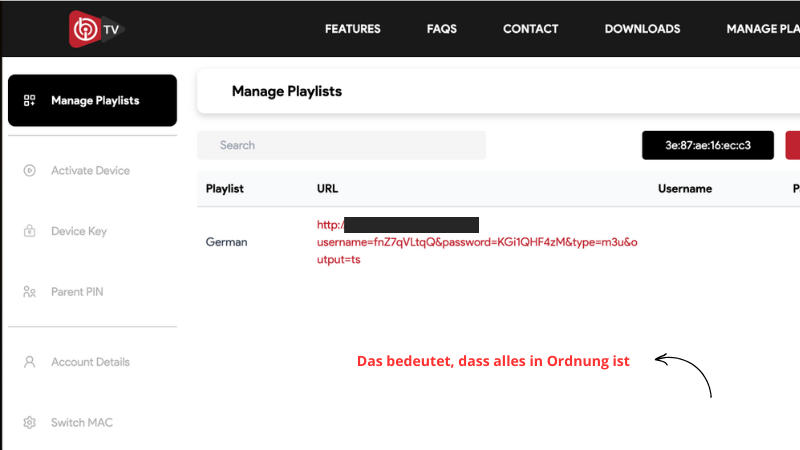The width and height of the screenshot is (800, 450).
Task: Click the URL column header
Action: click(327, 188)
